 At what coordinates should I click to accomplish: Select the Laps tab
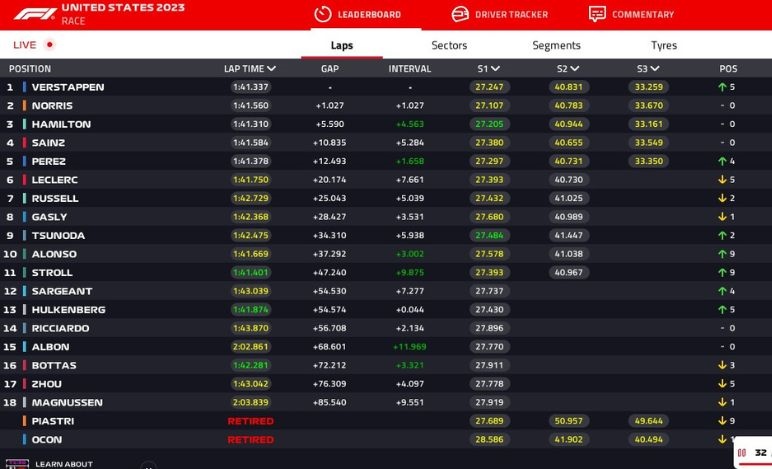[x=342, y=45]
